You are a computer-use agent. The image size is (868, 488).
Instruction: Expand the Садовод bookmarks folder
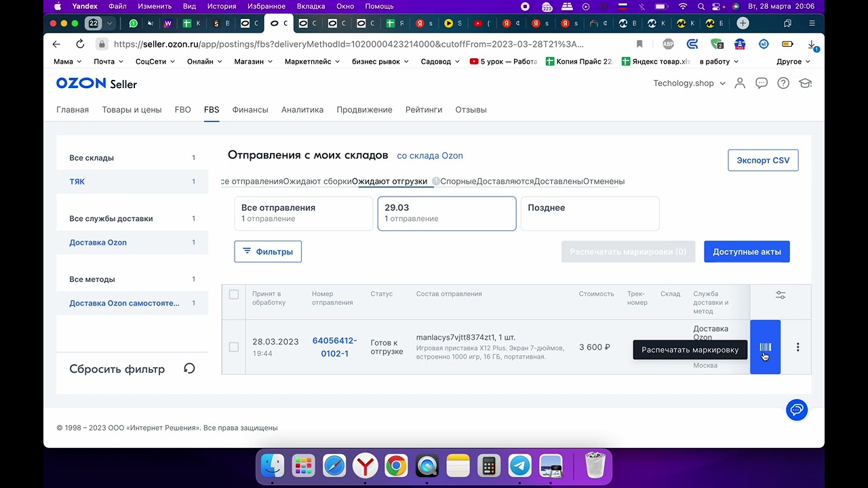[x=440, y=61]
